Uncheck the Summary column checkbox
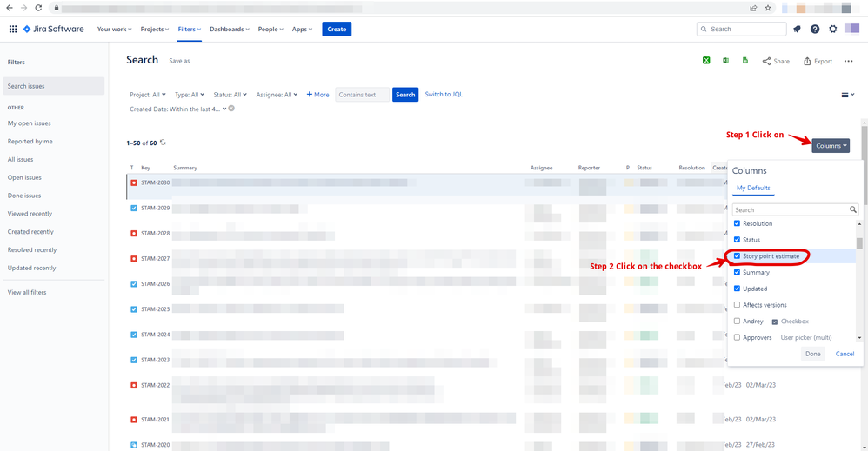This screenshot has width=868, height=451. point(737,272)
